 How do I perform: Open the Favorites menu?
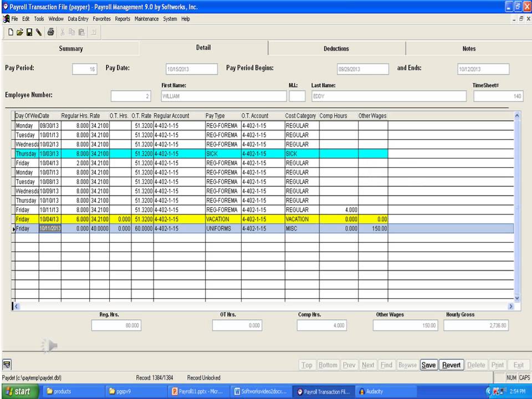(x=102, y=19)
